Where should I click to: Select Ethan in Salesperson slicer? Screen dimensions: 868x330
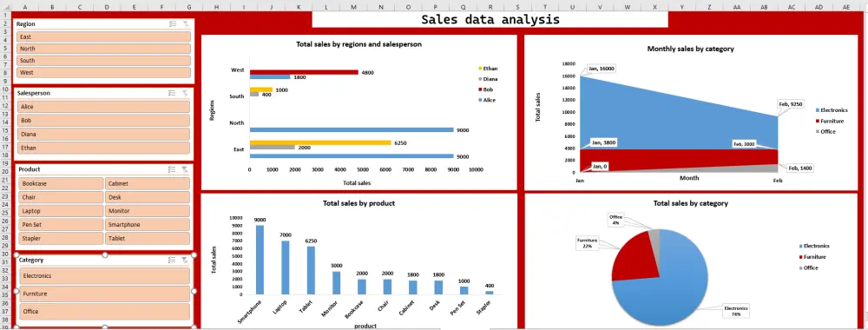pyautogui.click(x=103, y=148)
